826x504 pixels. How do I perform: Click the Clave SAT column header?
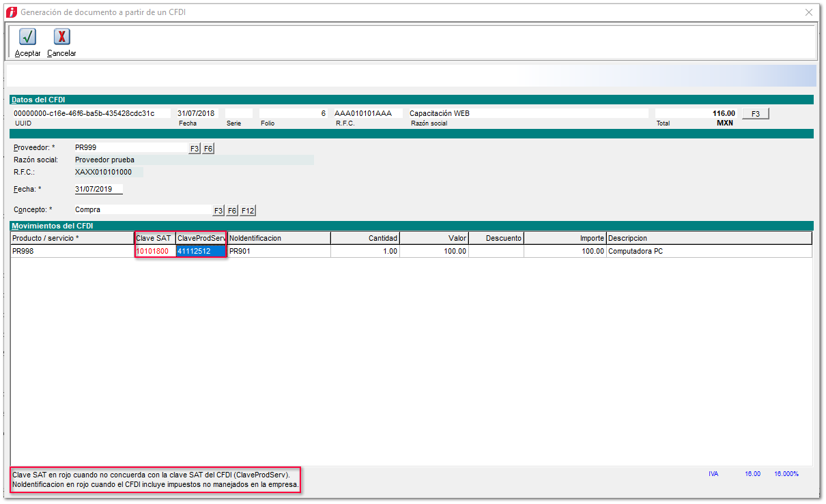[x=155, y=238]
